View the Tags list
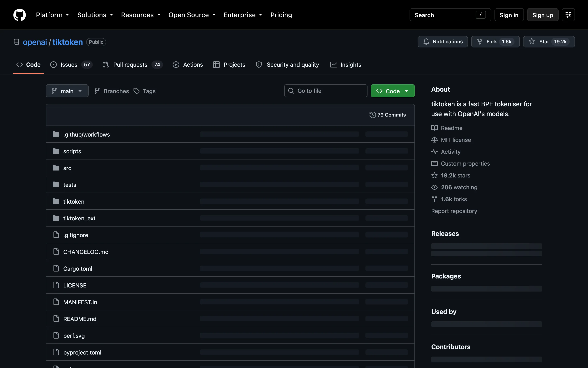588x368 pixels. 145,91
